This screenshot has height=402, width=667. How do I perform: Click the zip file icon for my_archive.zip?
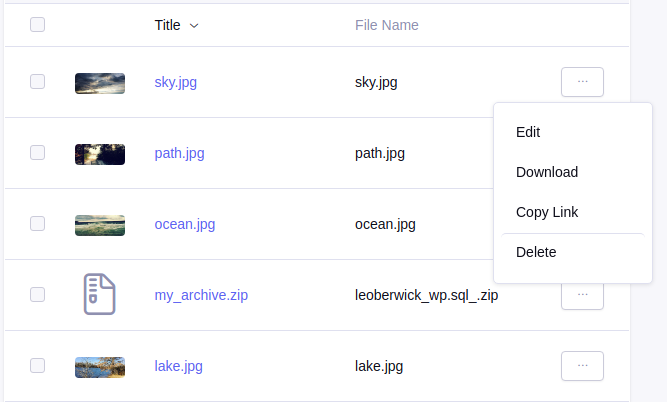tap(100, 294)
